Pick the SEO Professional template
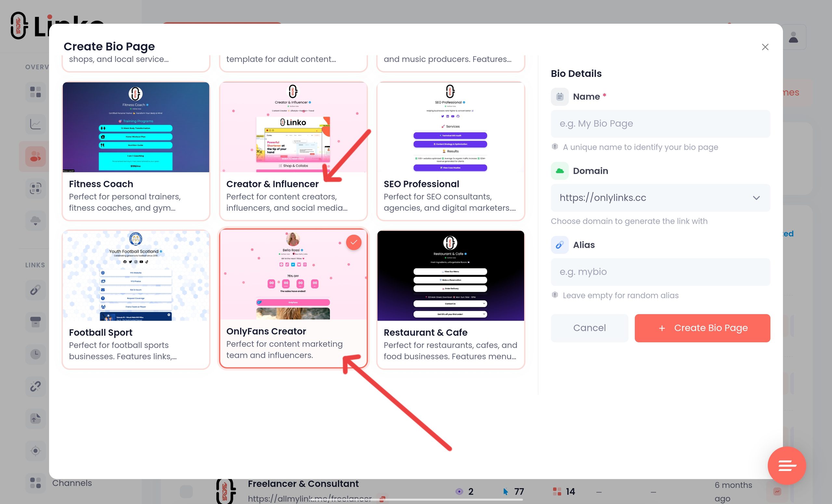Image resolution: width=832 pixels, height=504 pixels. tap(450, 151)
